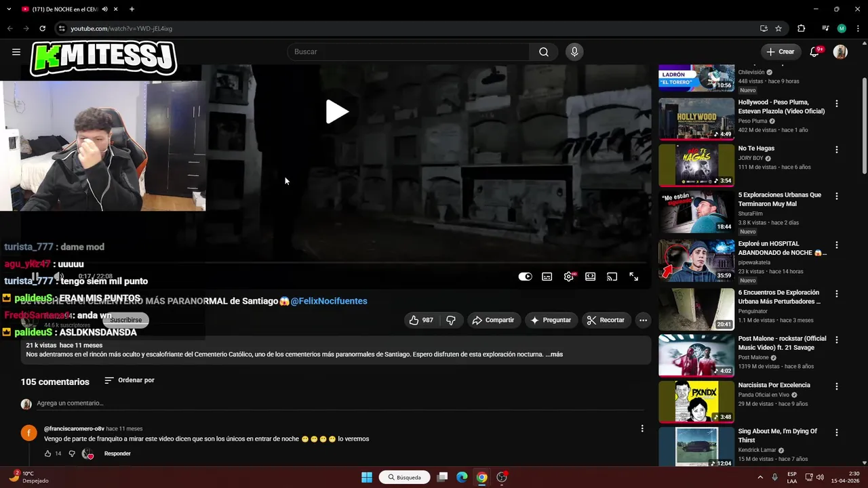Cast the video to a TV

coord(612,277)
